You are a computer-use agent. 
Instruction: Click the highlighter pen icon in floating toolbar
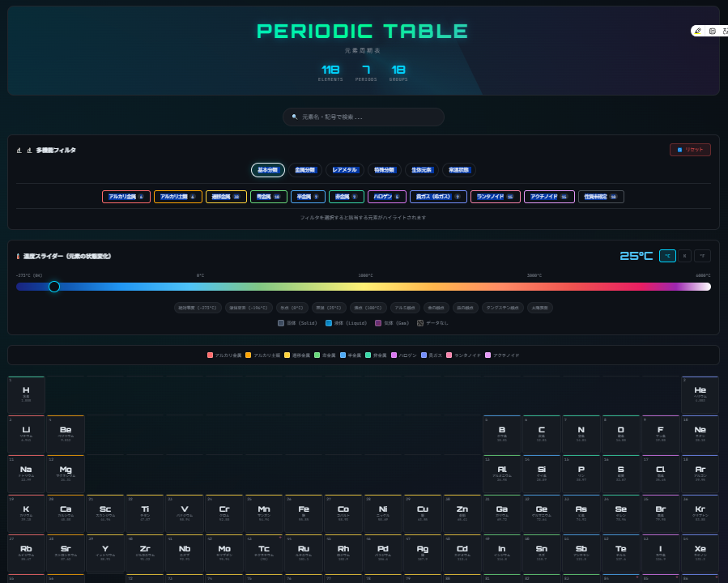[698, 31]
